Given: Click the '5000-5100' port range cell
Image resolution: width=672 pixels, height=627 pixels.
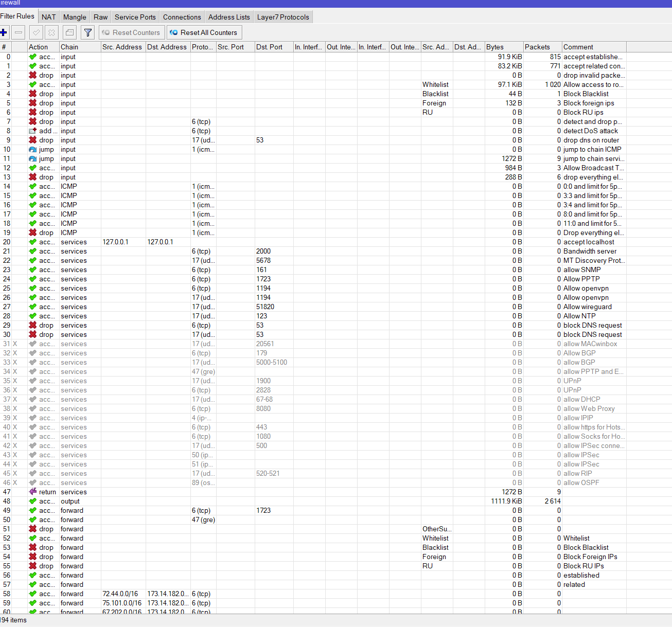Looking at the screenshot, I should (272, 362).
